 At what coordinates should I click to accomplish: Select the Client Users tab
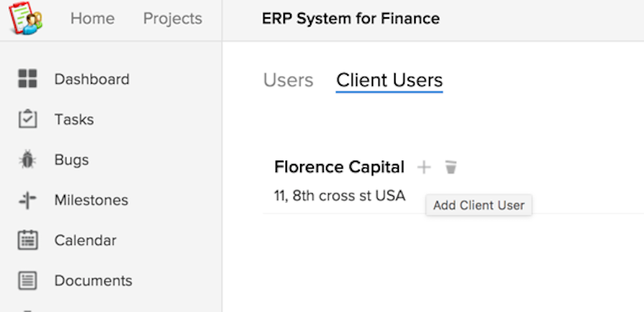click(389, 80)
